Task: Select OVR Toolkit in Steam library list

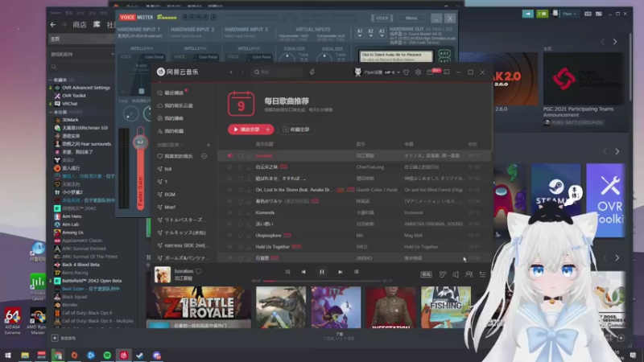Action: 73,96
